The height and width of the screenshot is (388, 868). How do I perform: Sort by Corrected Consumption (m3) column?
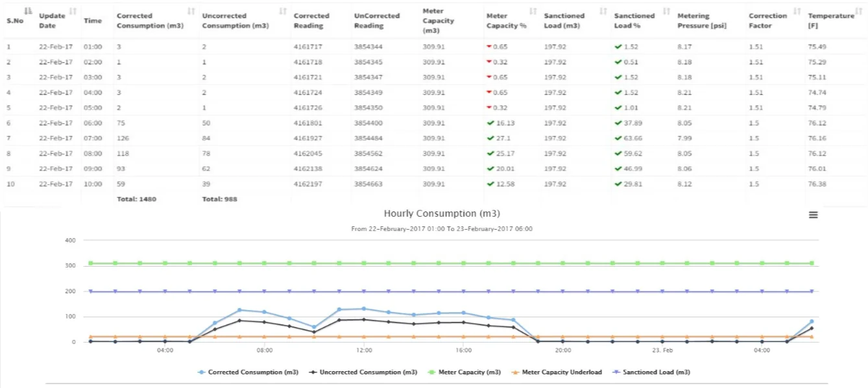191,12
